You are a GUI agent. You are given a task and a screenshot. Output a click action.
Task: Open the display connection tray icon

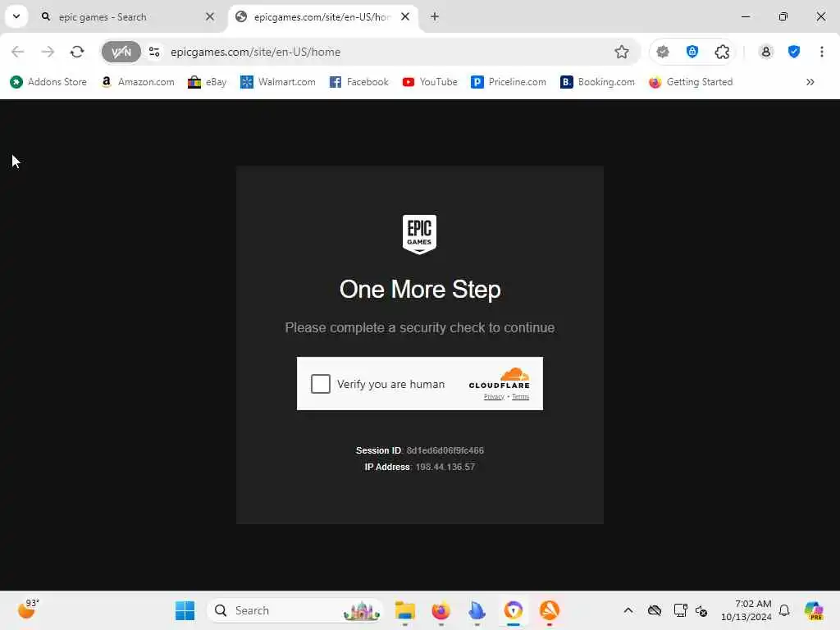point(680,610)
